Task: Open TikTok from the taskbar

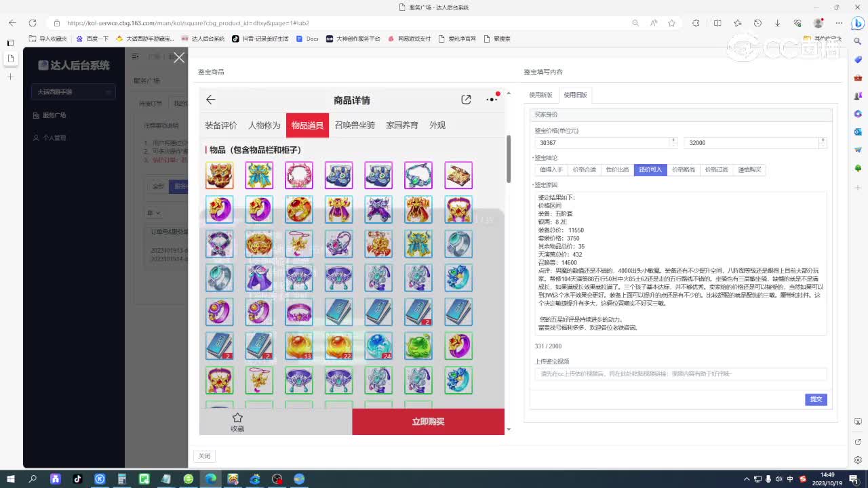Action: point(77,479)
